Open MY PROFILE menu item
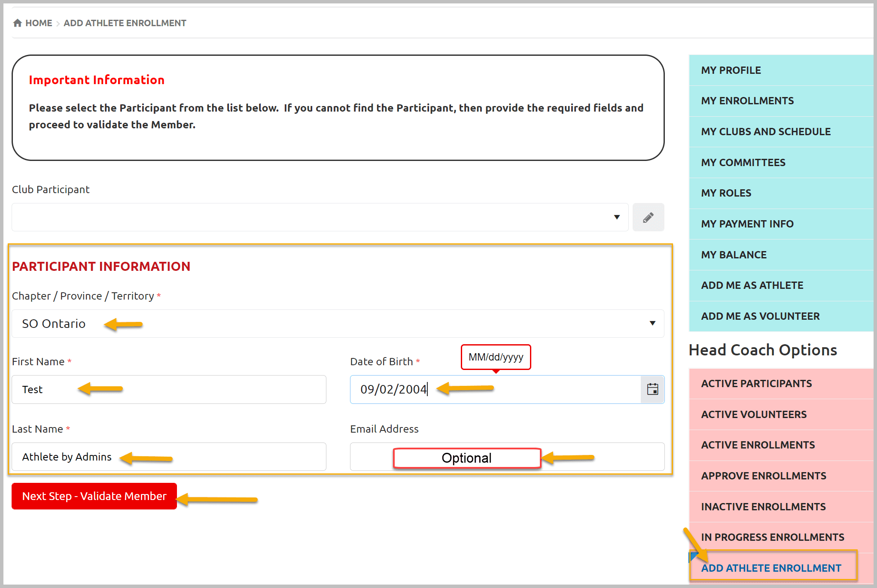Image resolution: width=877 pixels, height=588 pixels. [x=781, y=70]
